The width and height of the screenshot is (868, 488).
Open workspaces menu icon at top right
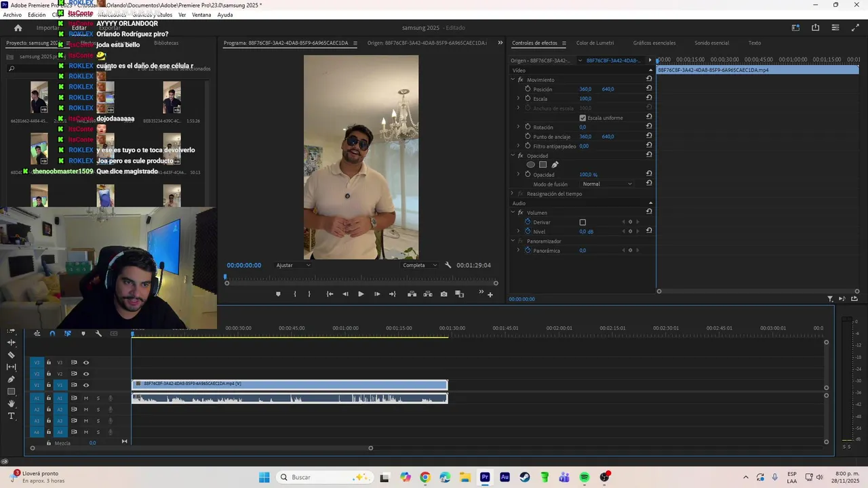pos(795,28)
